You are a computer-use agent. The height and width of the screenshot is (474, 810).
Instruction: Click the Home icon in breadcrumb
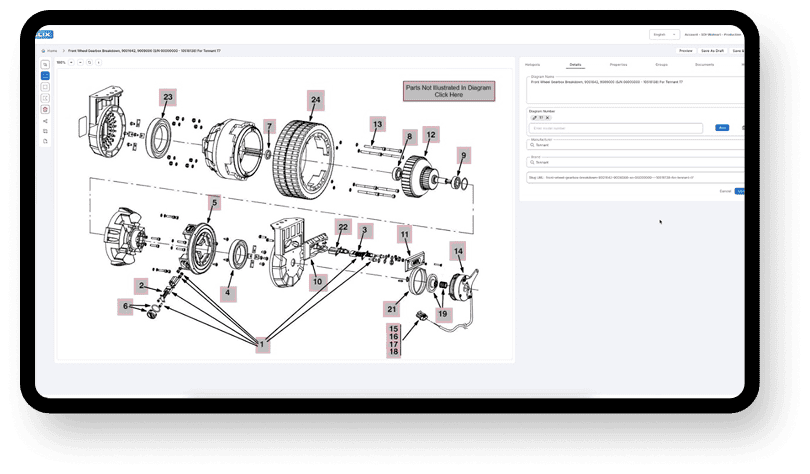click(x=43, y=51)
